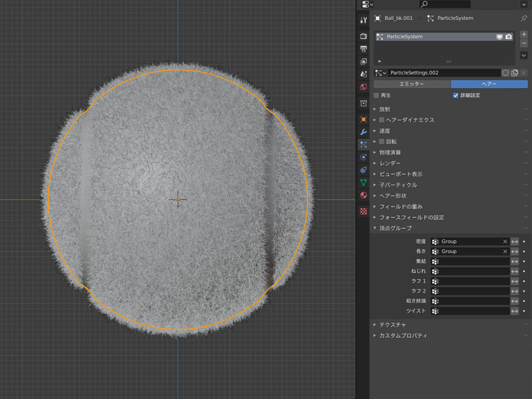Clear the 密度 vertex group
This screenshot has width=532, height=399.
[x=505, y=241]
